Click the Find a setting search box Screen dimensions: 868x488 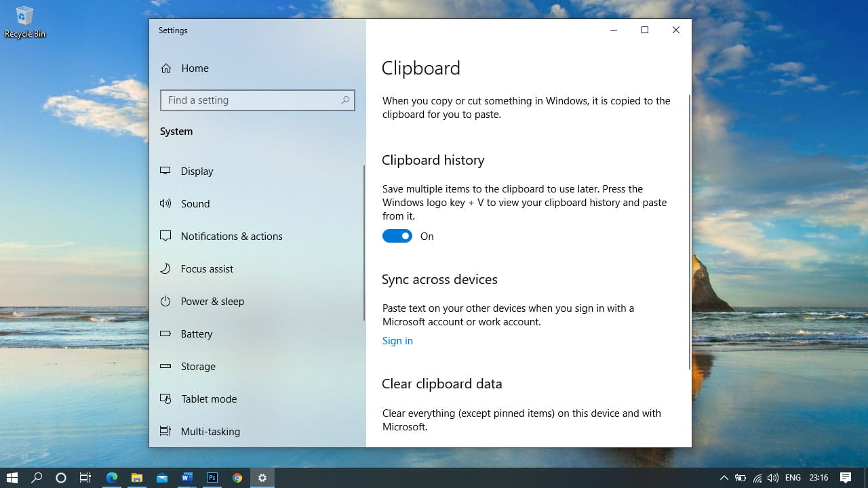click(251, 100)
